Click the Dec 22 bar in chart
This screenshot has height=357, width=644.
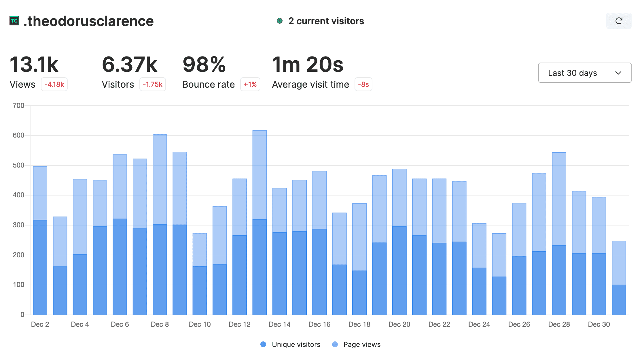coord(439,247)
